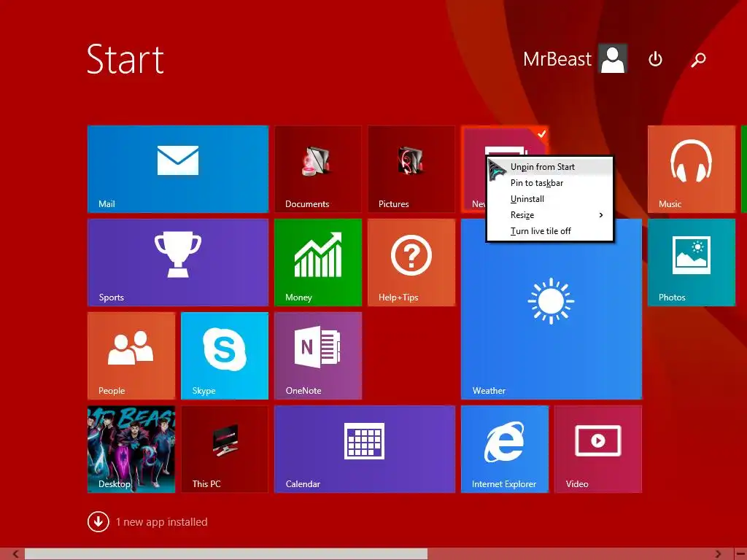The width and height of the screenshot is (747, 560).
Task: Launch the Music tile with headphones
Action: [x=692, y=169]
